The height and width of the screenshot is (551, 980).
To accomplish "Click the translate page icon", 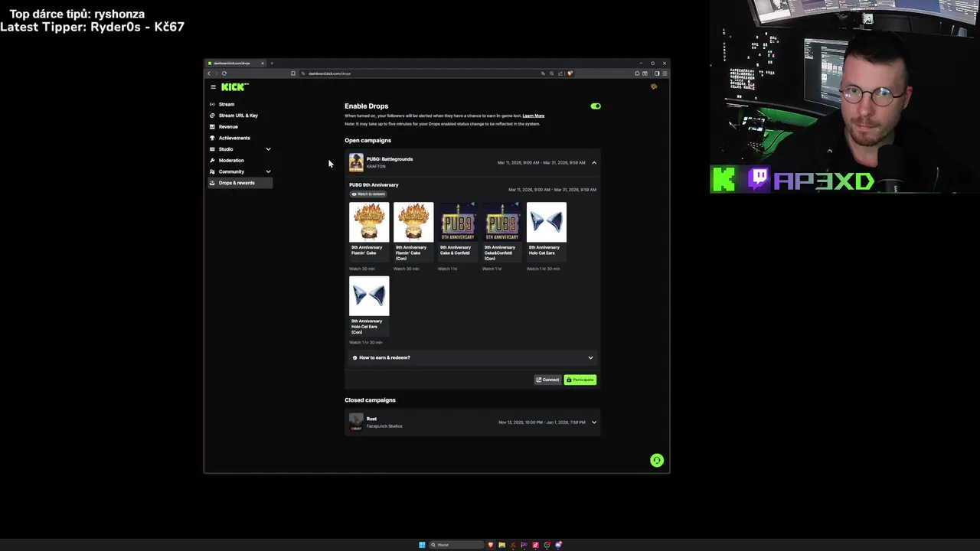I will point(543,73).
